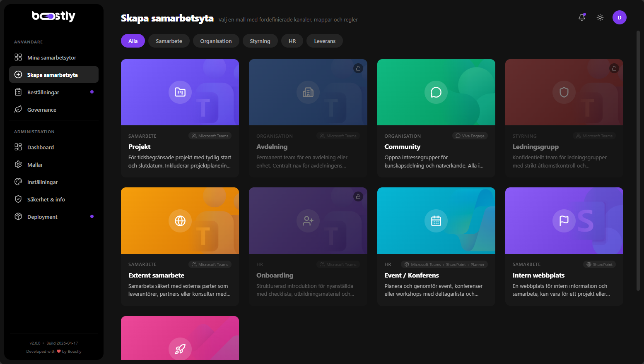Viewport: 644px width, 364px height.
Task: Click the Mallar gear icon
Action: click(18, 164)
